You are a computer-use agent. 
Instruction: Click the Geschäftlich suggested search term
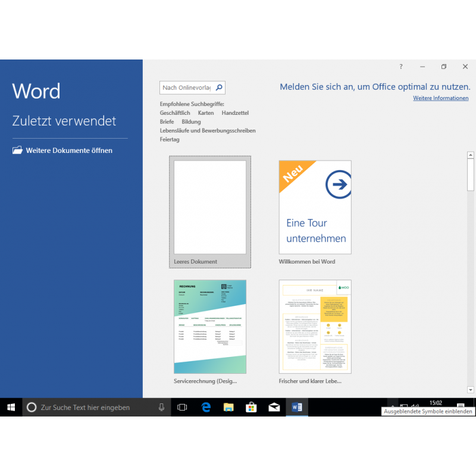point(175,113)
